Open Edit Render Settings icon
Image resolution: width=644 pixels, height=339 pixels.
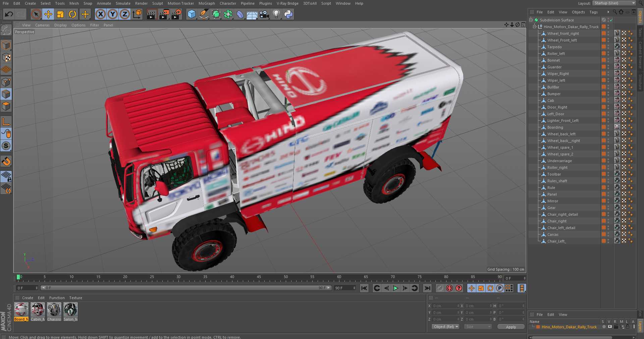coord(176,14)
